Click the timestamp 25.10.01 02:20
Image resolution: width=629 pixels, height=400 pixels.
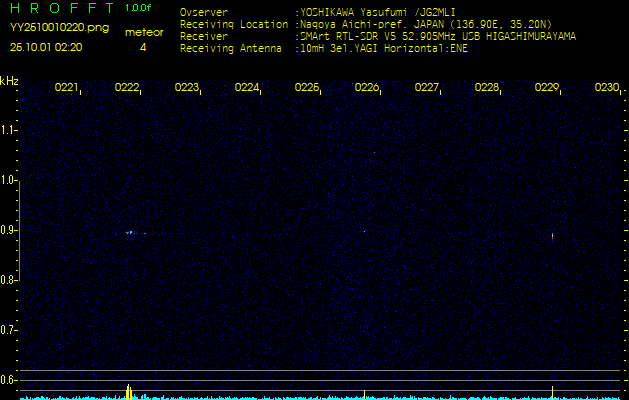point(46,47)
